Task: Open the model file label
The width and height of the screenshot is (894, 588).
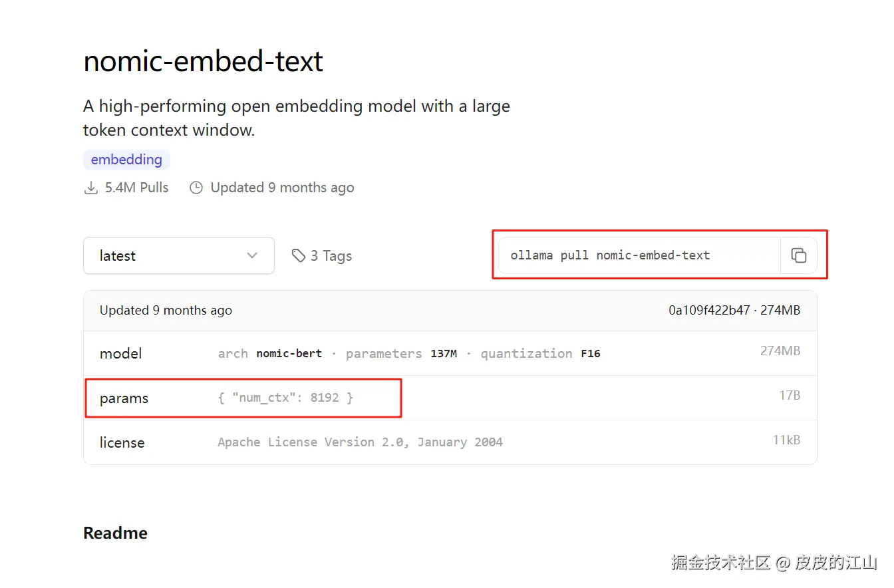Action: [x=120, y=354]
